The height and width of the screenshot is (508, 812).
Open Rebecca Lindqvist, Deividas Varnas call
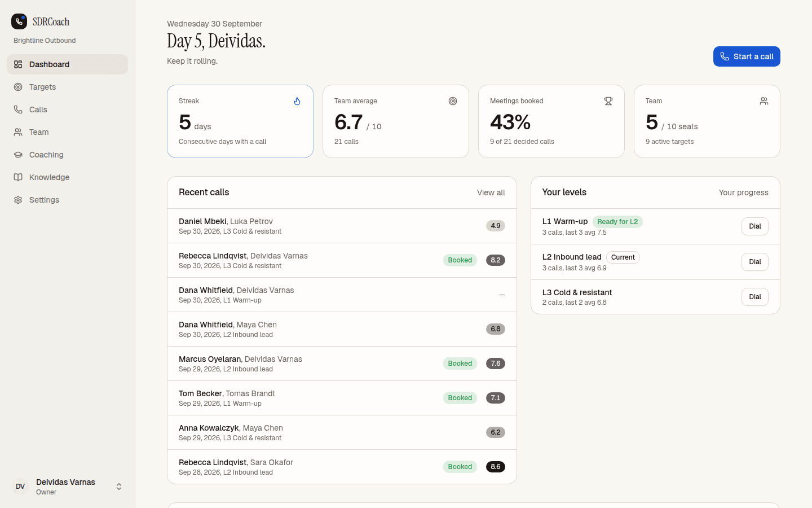tap(342, 260)
